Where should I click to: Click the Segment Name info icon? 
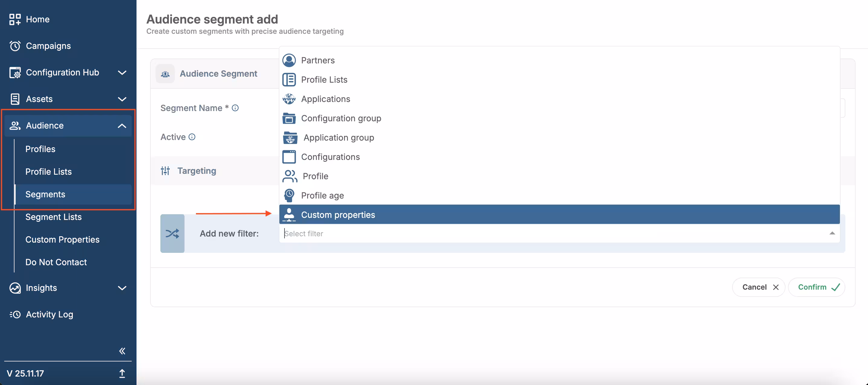(x=235, y=108)
